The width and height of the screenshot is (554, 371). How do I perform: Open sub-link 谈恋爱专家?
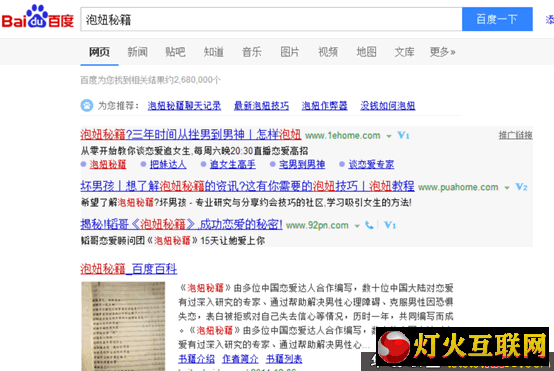pos(371,164)
